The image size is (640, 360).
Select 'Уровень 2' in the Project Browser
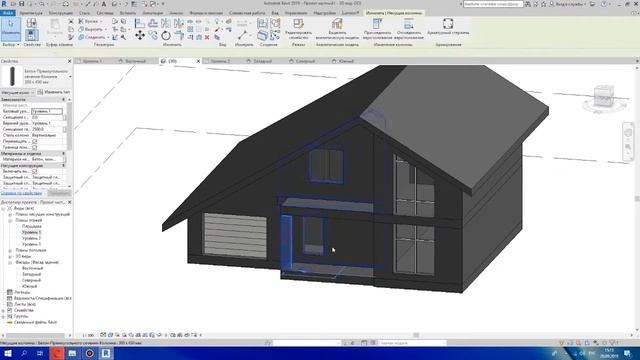[x=31, y=238]
